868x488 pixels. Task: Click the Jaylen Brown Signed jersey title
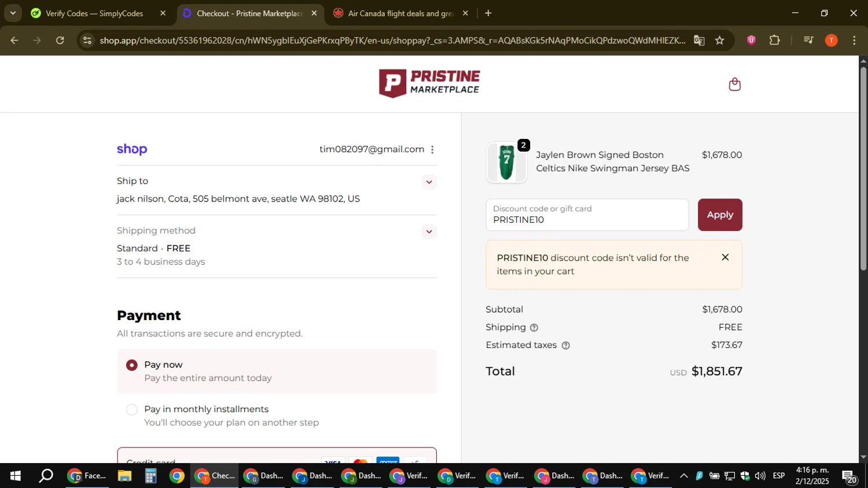pyautogui.click(x=613, y=162)
